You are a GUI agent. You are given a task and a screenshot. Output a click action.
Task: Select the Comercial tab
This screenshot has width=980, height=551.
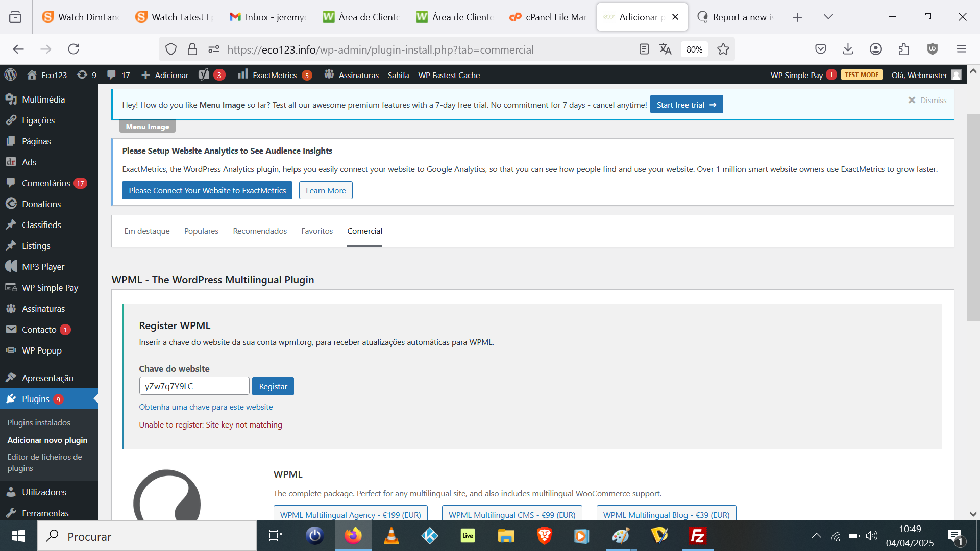point(364,231)
